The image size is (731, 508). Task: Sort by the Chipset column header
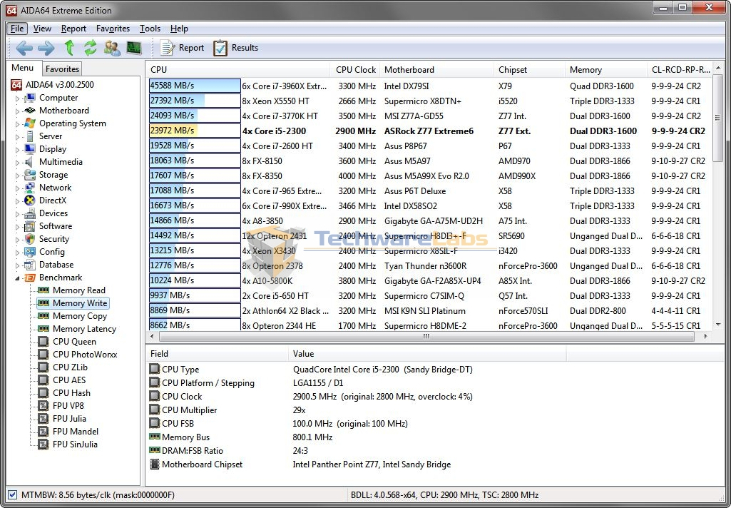point(529,70)
